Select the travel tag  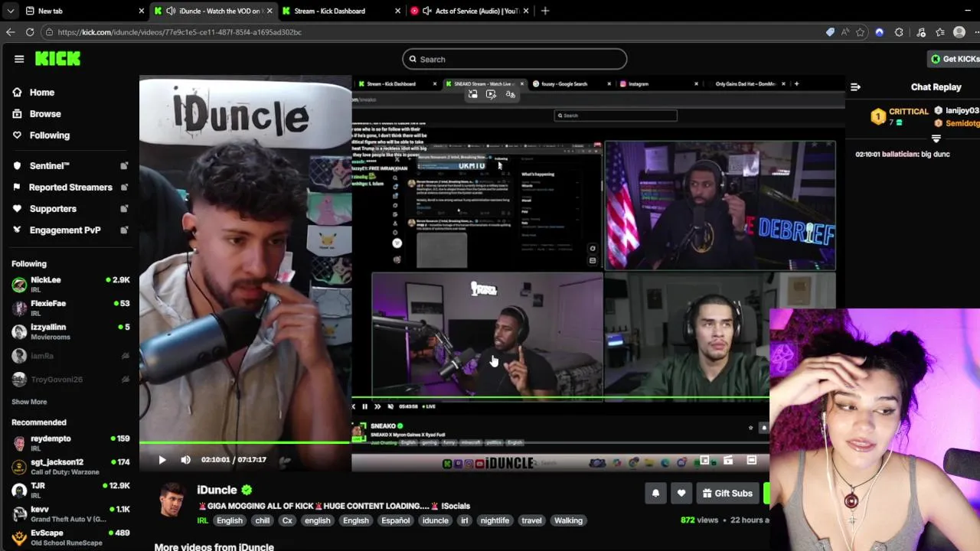click(x=531, y=520)
